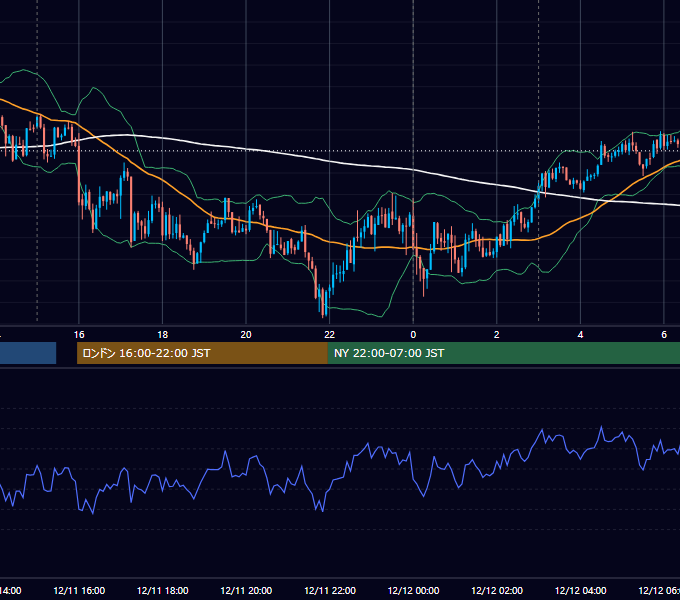Click the 12/11 20:00 date label
680x600 pixels.
246,590
